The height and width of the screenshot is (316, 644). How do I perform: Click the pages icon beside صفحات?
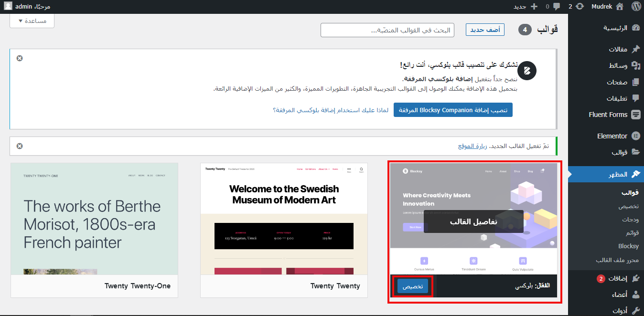635,82
